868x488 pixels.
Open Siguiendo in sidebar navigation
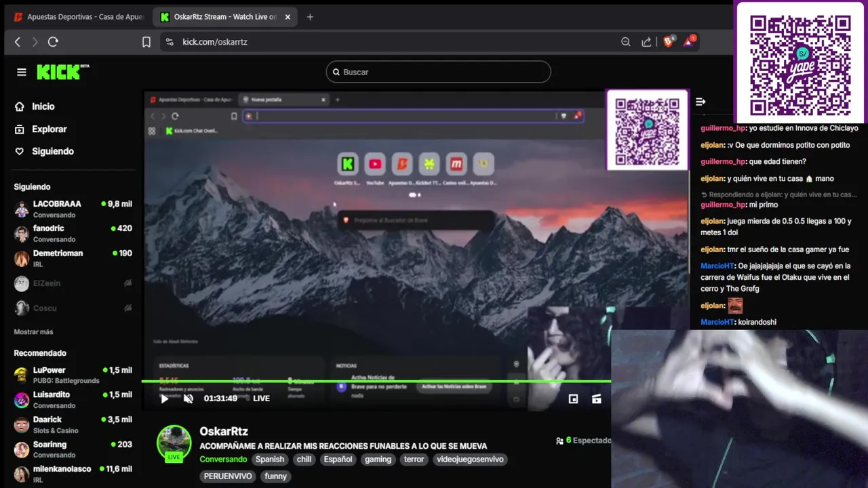45,151
